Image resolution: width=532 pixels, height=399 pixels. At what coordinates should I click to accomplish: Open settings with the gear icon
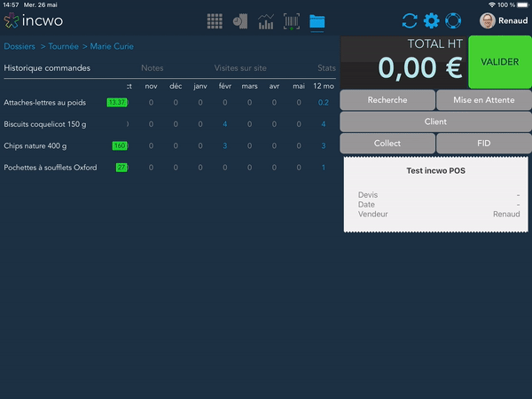click(431, 20)
